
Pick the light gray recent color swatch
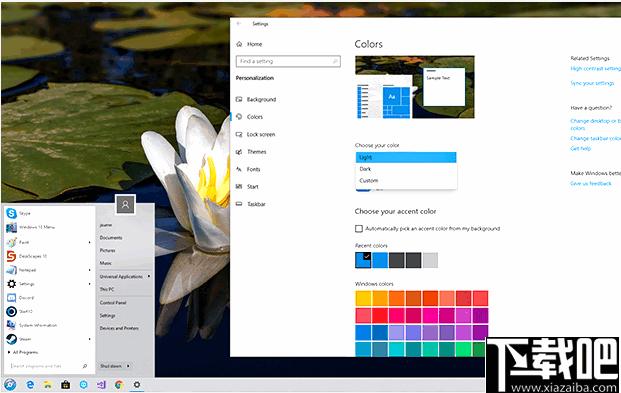pos(430,260)
